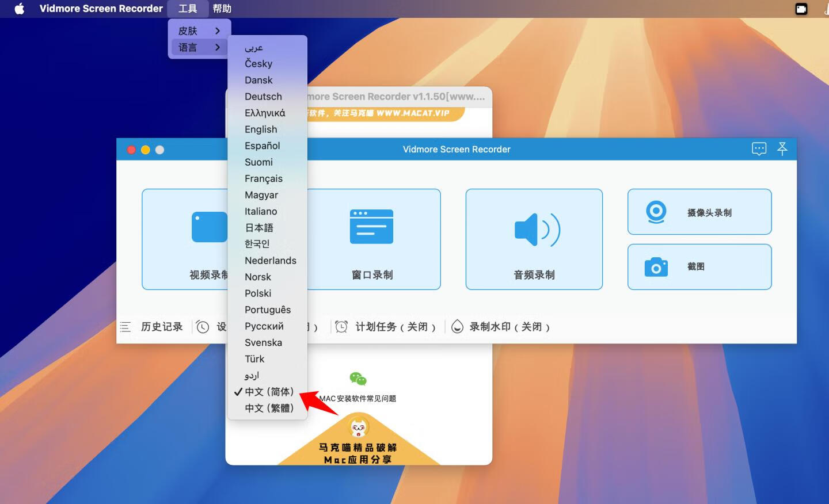Click the webcam recorder icon

click(x=656, y=212)
